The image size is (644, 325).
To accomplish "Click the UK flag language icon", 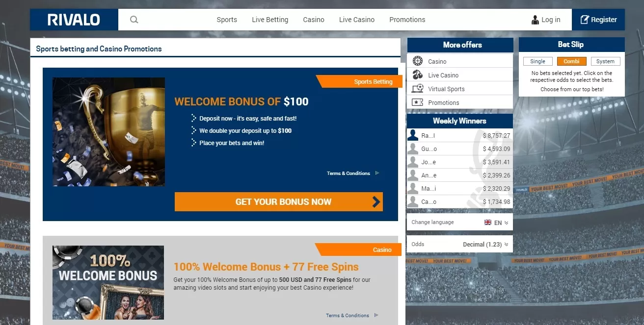I will pos(487,223).
